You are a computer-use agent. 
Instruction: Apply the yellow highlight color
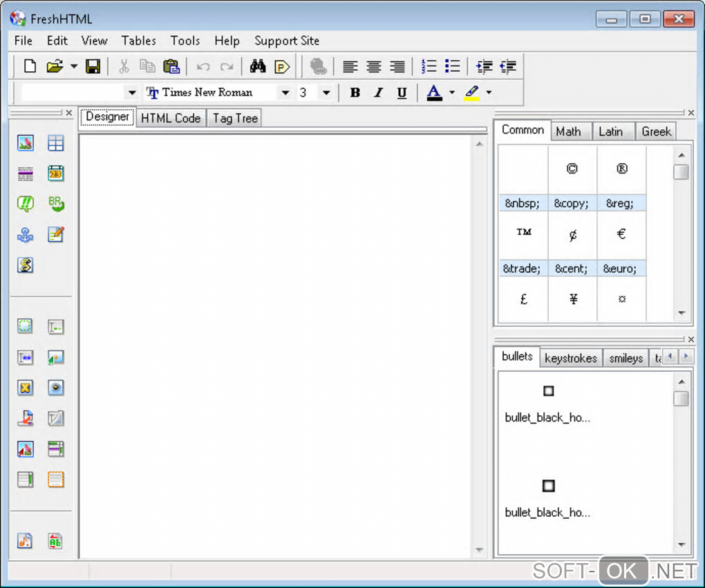(471, 93)
